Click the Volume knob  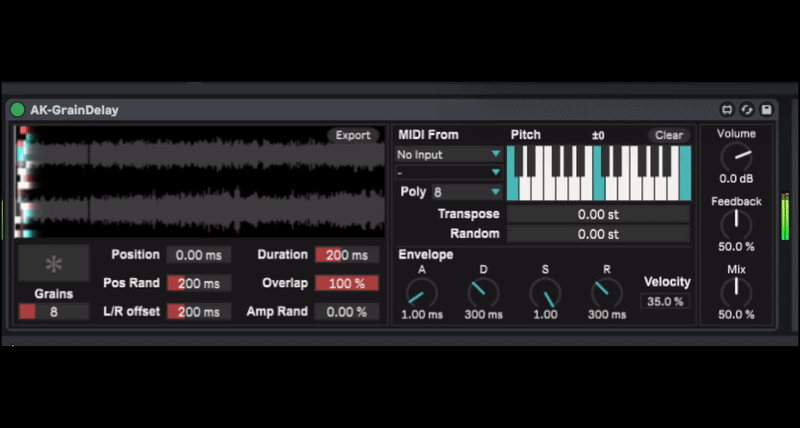(736, 155)
